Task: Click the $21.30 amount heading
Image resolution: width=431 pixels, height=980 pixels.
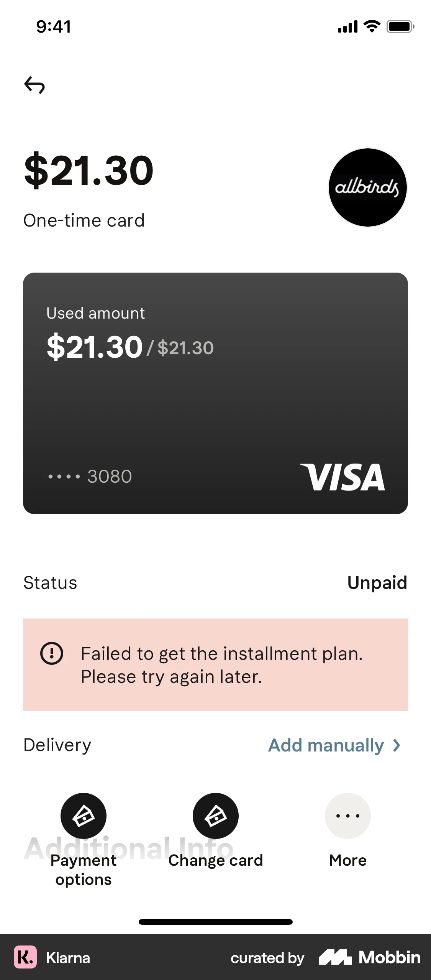Action: (88, 169)
